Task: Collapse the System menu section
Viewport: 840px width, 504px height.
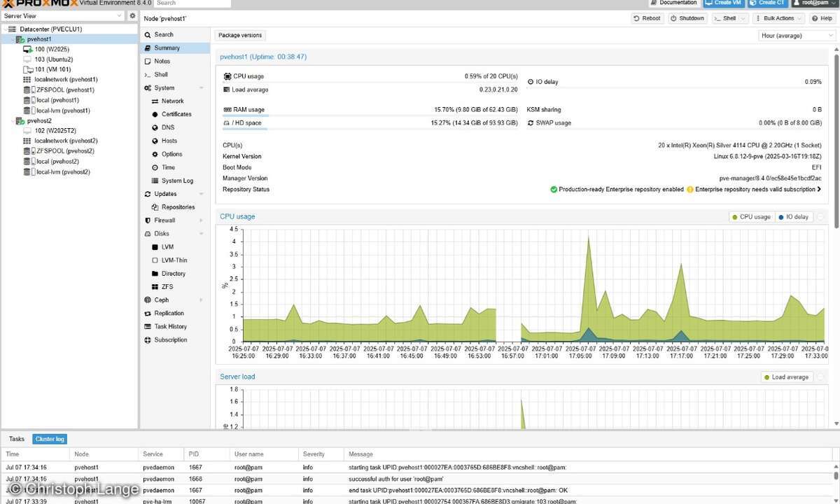Action: (x=201, y=88)
